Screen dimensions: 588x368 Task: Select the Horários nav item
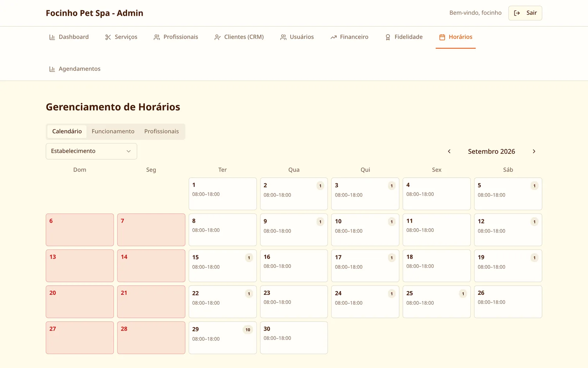pyautogui.click(x=456, y=37)
